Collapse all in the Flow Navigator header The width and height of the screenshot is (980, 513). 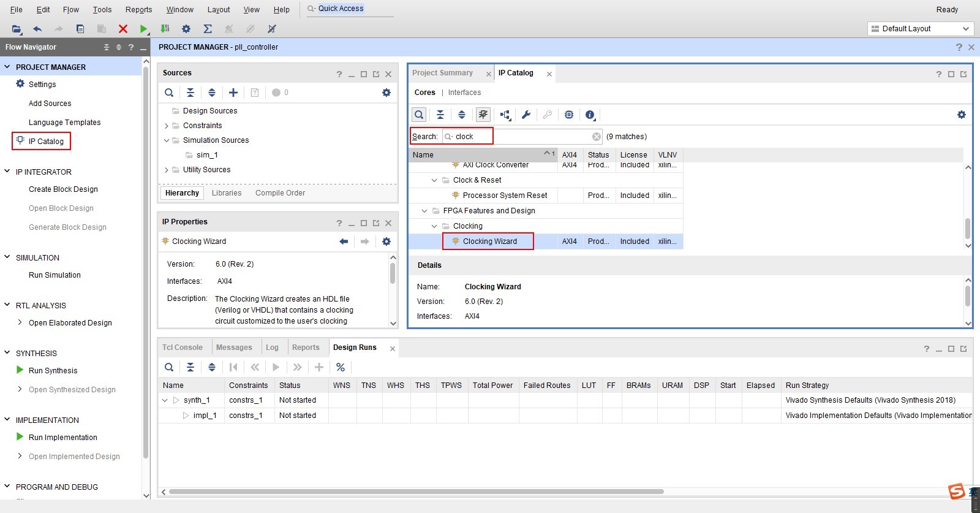(x=107, y=47)
